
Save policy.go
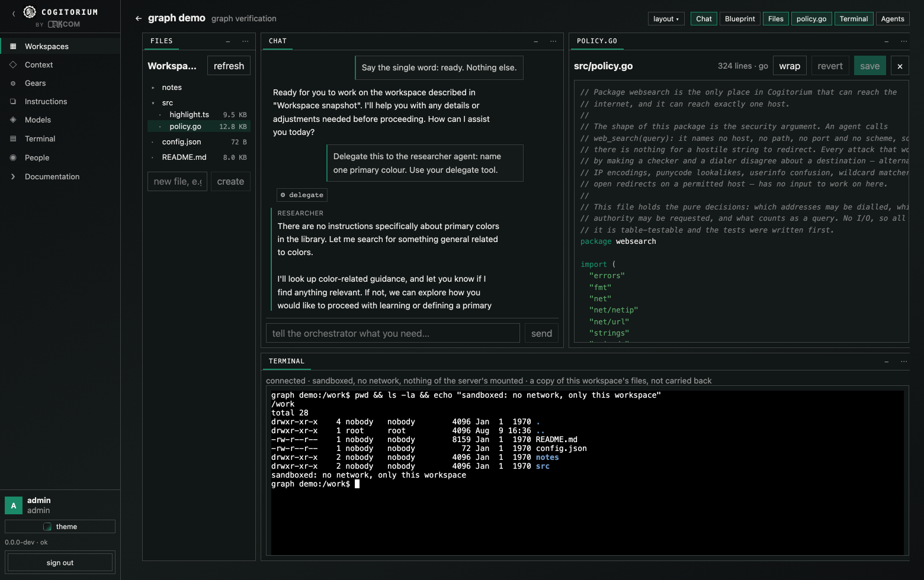[x=870, y=66]
